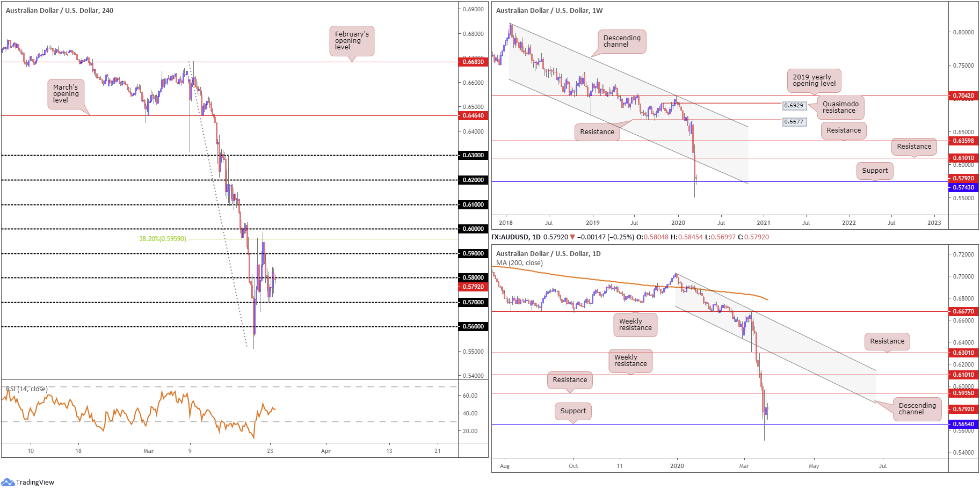Image resolution: width=980 pixels, height=490 pixels.
Task: Click the Mar label on daily time axis
Action: [x=744, y=466]
